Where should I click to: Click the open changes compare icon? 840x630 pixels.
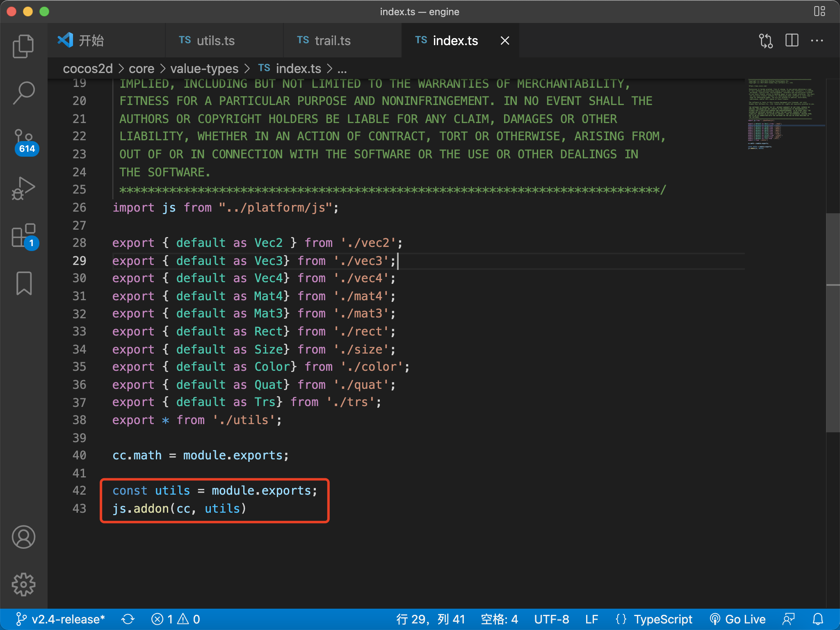click(765, 41)
